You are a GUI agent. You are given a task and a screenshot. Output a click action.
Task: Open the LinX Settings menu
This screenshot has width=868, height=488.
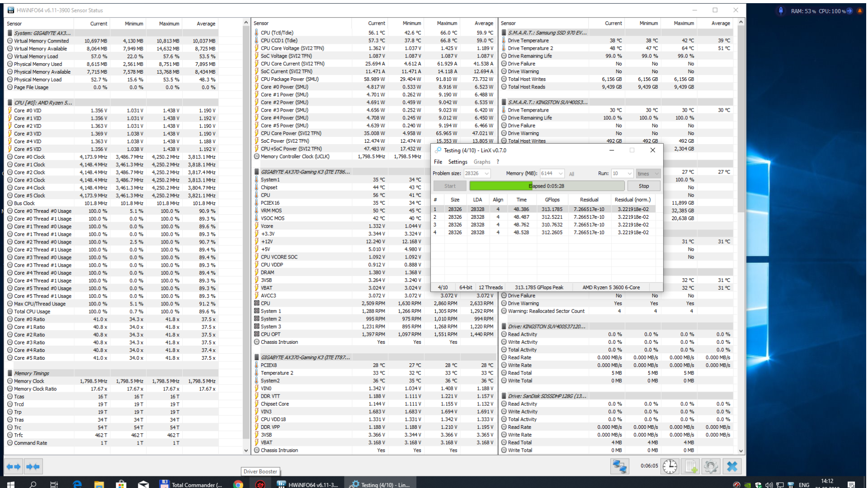coord(458,162)
